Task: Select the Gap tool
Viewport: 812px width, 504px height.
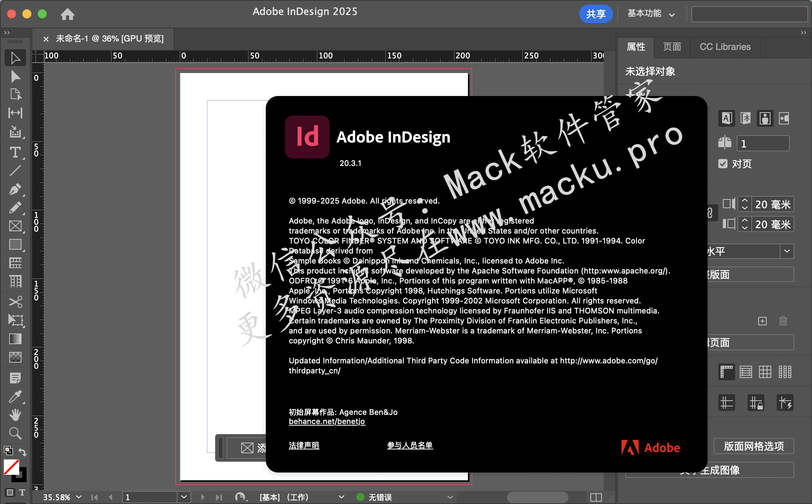Action: tap(15, 113)
